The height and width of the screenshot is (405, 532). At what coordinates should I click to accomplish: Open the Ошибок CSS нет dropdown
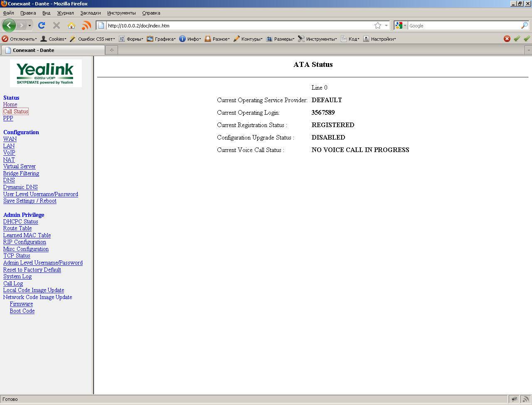[93, 39]
